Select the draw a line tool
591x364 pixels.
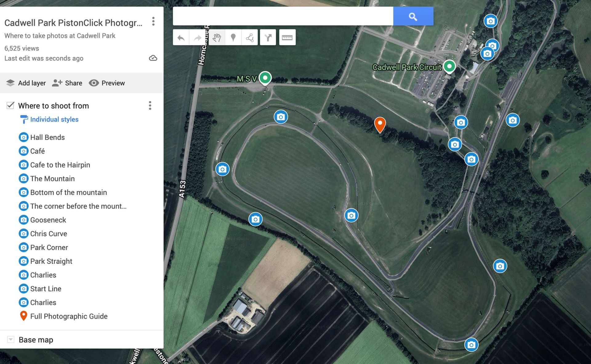[x=249, y=37]
